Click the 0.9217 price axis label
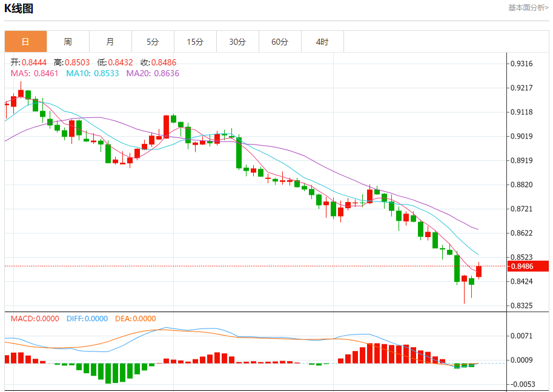This screenshot has width=553, height=392. click(x=522, y=88)
